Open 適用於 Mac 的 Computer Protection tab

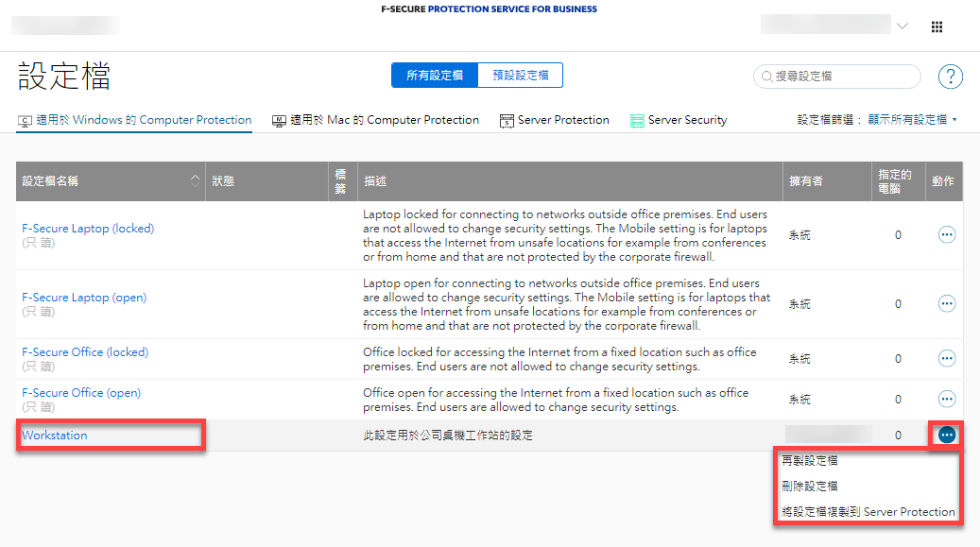point(375,120)
